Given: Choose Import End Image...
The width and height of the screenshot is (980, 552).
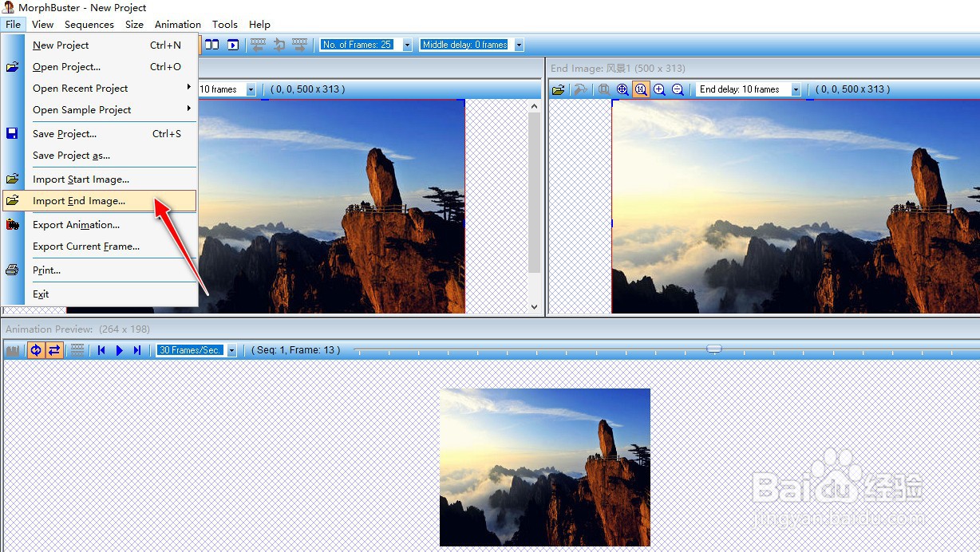Looking at the screenshot, I should [x=100, y=200].
